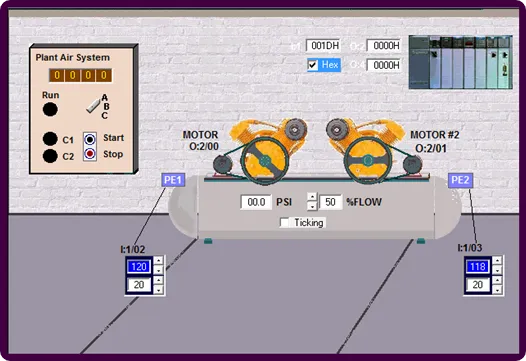Click the I:1/03 deadband field 20
The height and width of the screenshot is (361, 526).
point(477,285)
